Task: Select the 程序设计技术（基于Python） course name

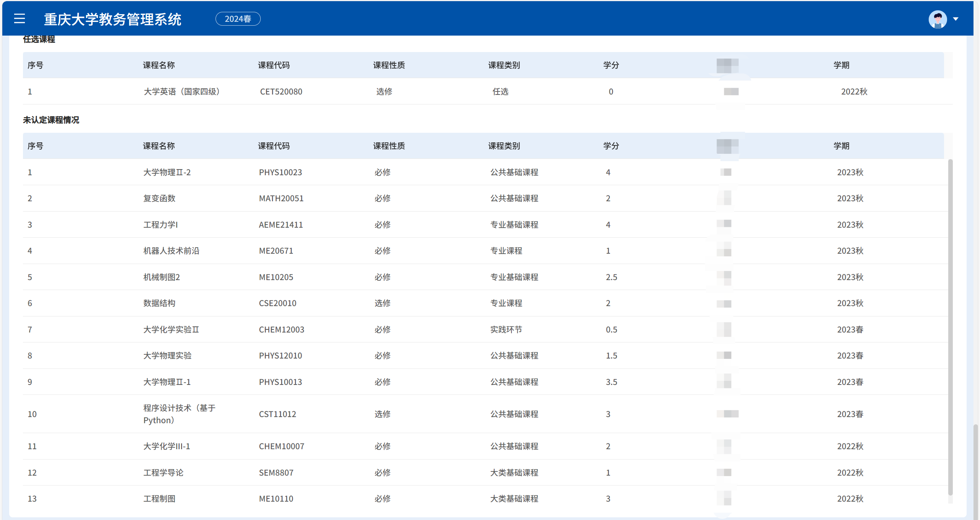Action: tap(179, 414)
